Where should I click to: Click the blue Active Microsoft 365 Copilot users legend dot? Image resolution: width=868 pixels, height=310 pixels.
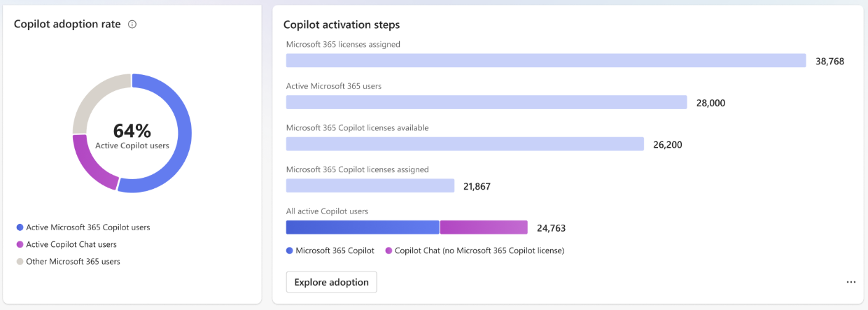click(20, 227)
